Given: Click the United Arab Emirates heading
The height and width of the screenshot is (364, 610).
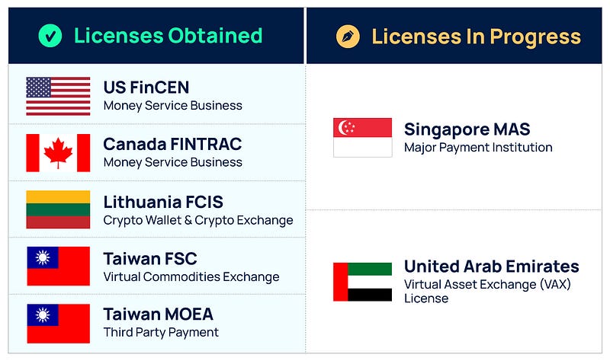Looking at the screenshot, I should click(x=492, y=267).
